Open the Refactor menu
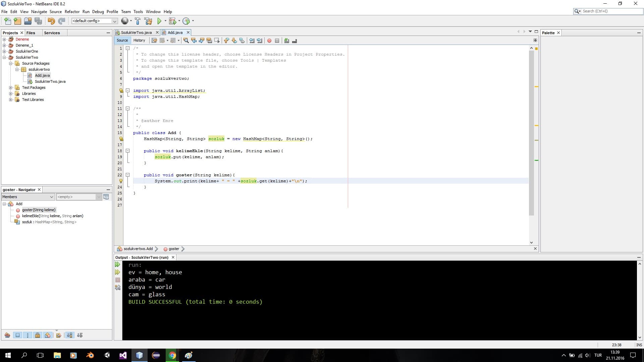The height and width of the screenshot is (362, 644). 72,11
